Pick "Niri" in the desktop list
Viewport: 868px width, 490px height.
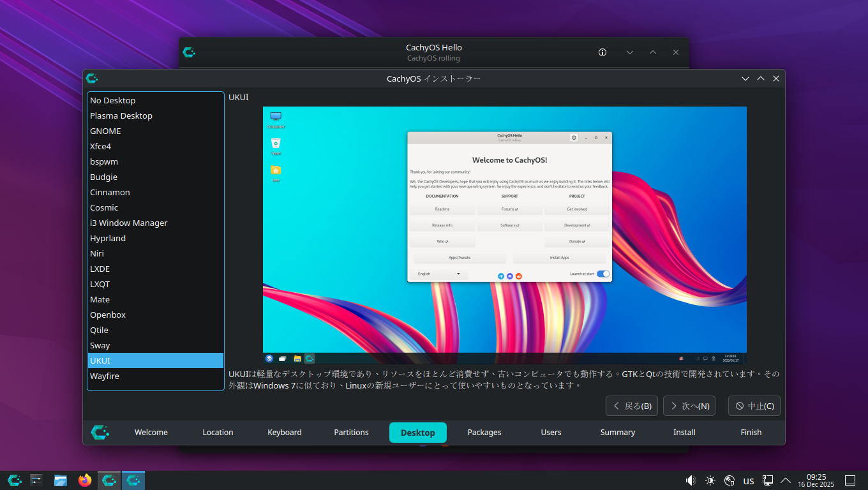[156, 253]
